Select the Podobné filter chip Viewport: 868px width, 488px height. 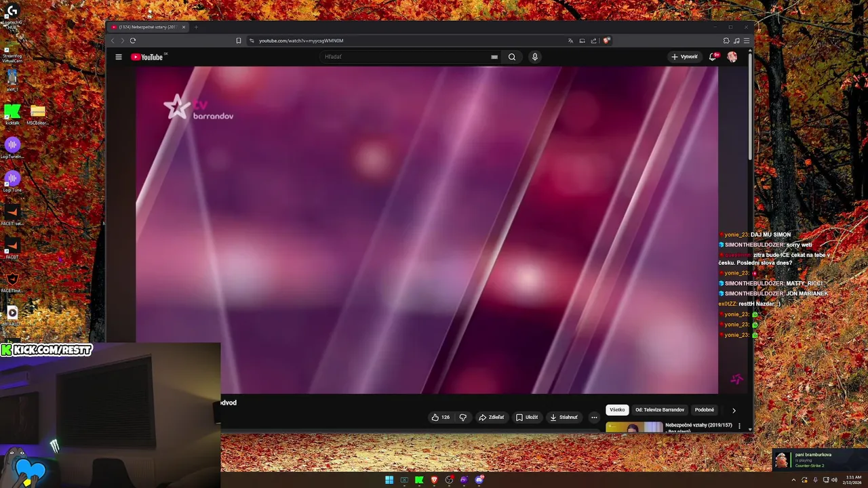click(x=705, y=410)
